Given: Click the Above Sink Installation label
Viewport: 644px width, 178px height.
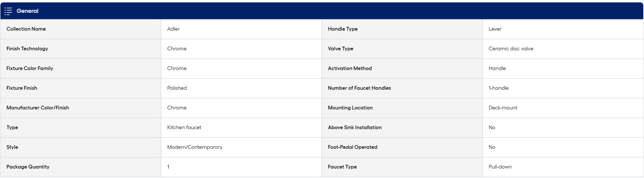Looking at the screenshot, I should (x=355, y=127).
